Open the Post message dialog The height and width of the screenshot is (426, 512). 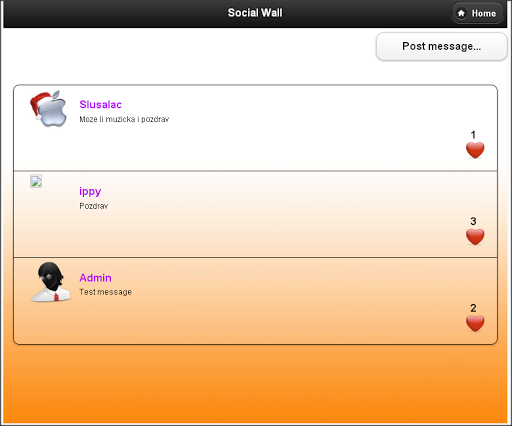pos(442,46)
